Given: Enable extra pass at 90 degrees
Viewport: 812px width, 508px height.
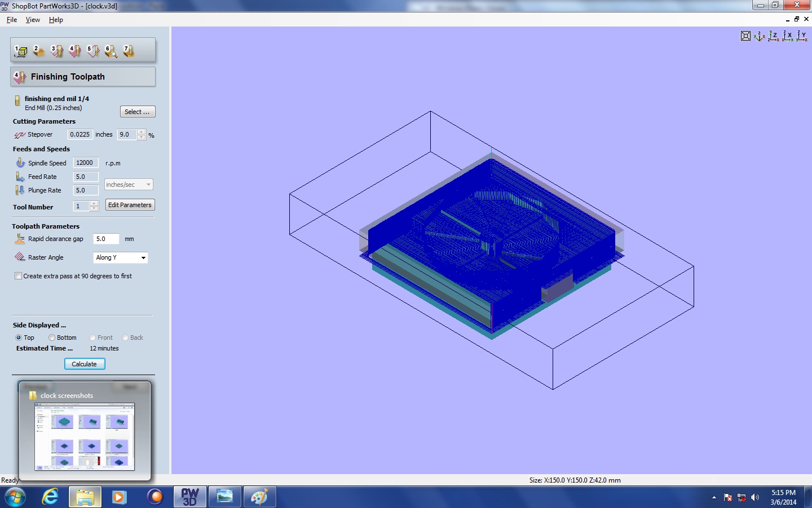Looking at the screenshot, I should pos(19,276).
